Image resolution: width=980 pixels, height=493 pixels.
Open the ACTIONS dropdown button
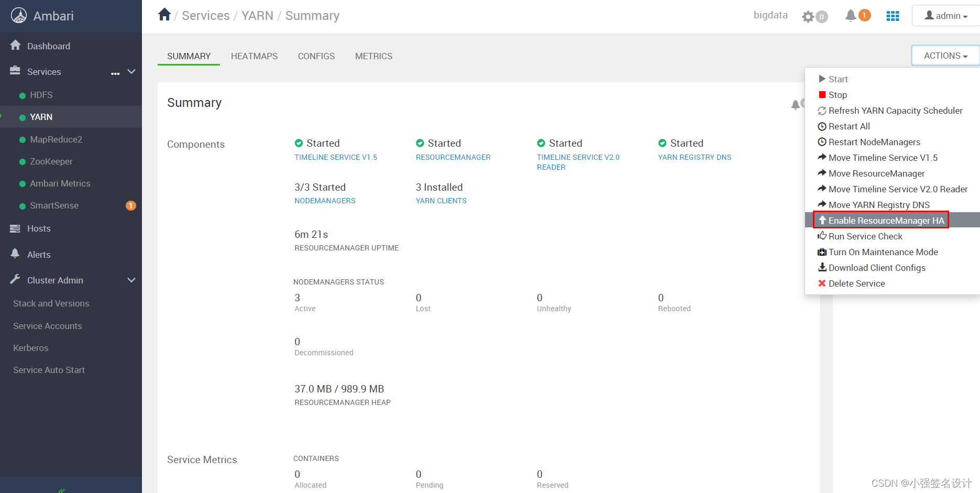(945, 56)
